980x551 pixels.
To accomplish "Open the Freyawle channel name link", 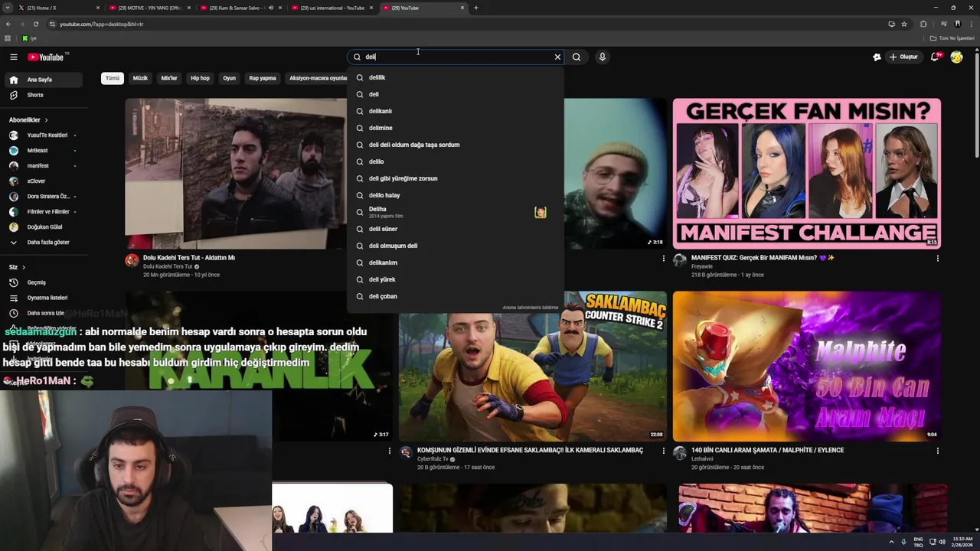I will (702, 266).
